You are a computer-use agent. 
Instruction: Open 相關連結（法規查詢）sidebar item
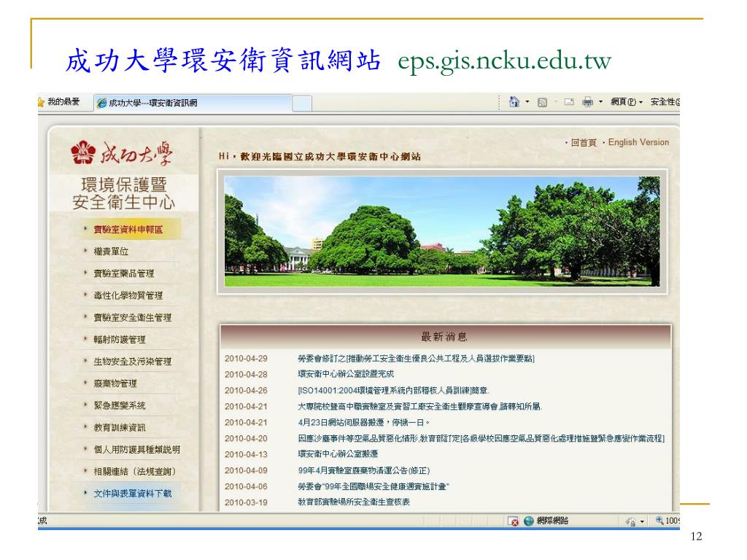coord(135,472)
